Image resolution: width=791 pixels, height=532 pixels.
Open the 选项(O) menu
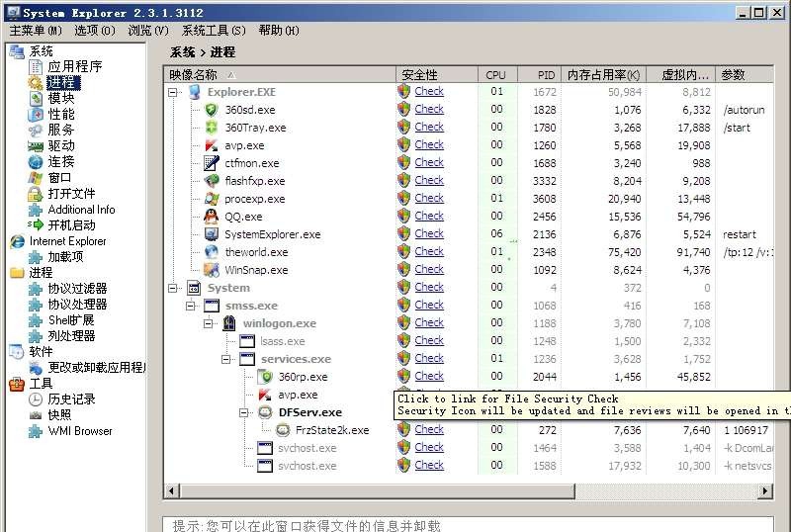(x=95, y=31)
